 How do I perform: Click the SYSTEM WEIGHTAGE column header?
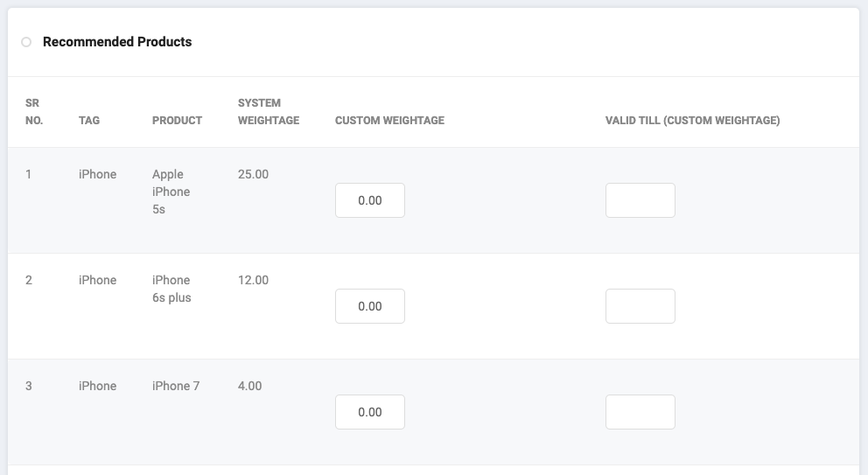point(269,112)
